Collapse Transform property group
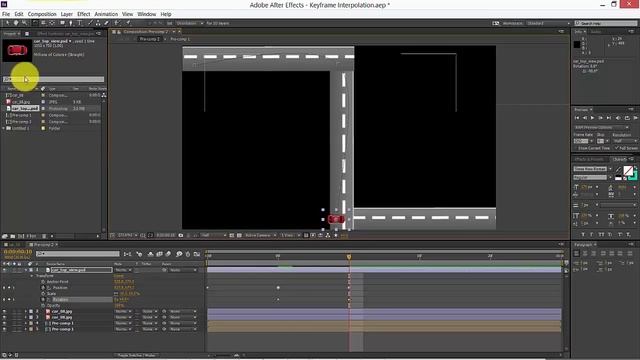Viewport: 640px width, 360px height. click(32, 276)
